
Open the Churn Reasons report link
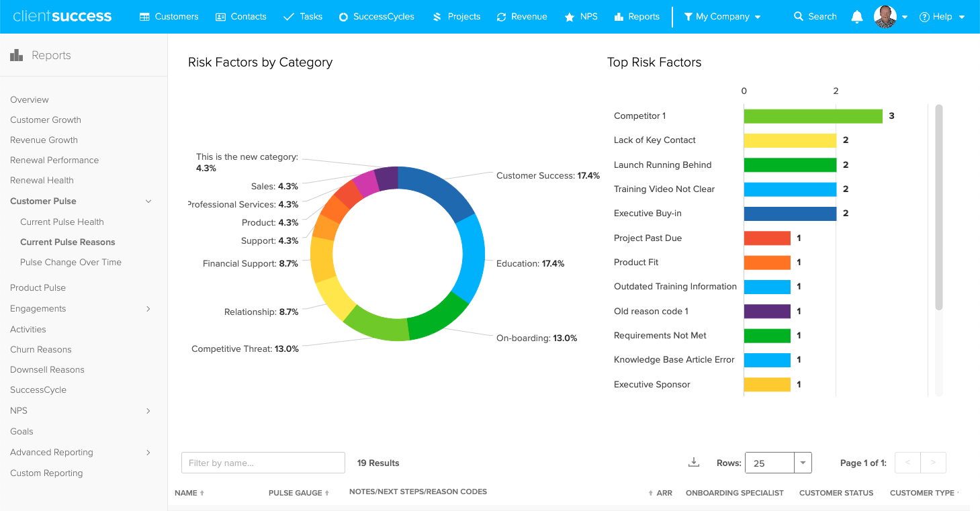coord(40,350)
